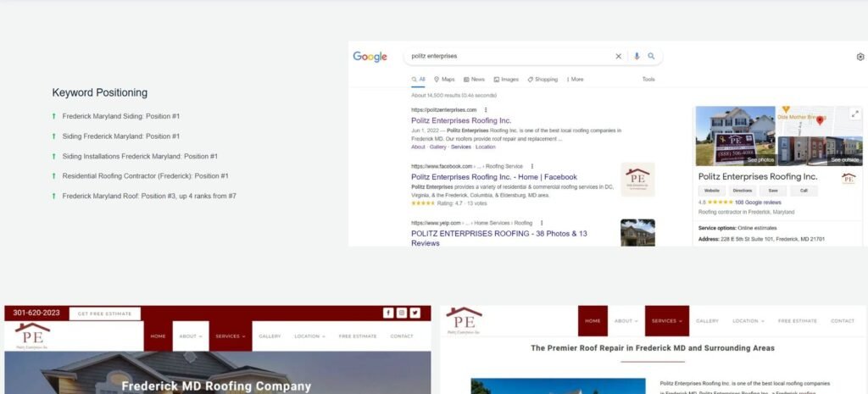Screen dimensions: 868x394
Task: Switch to the Shopping tab
Action: coord(542,79)
